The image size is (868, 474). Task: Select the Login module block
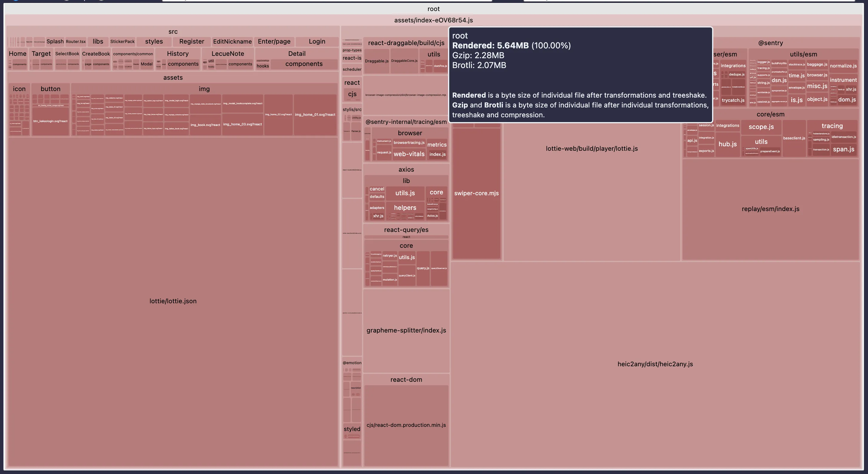[317, 41]
